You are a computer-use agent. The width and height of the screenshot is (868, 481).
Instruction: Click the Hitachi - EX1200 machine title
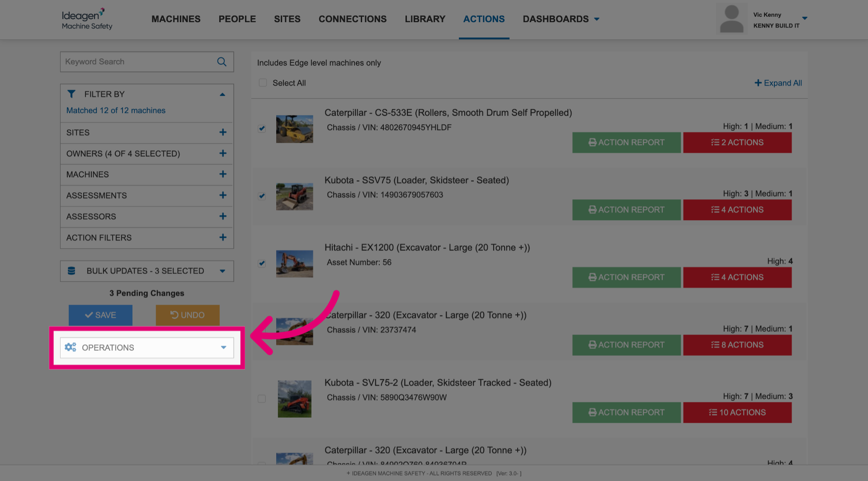click(427, 248)
